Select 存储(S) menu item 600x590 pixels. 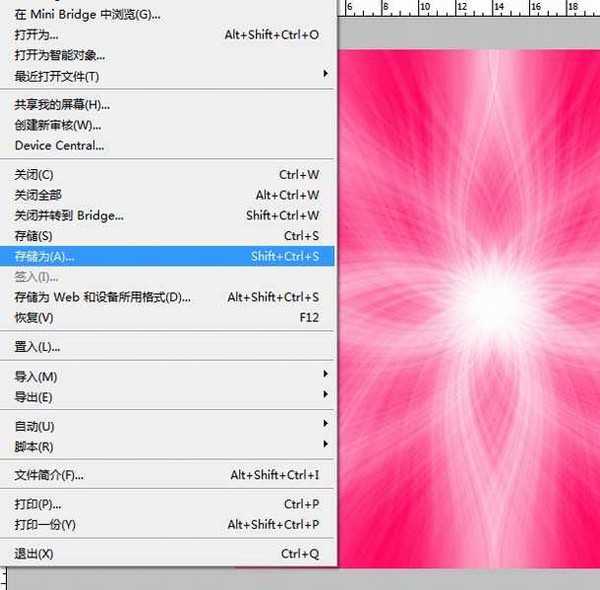[x=33, y=236]
